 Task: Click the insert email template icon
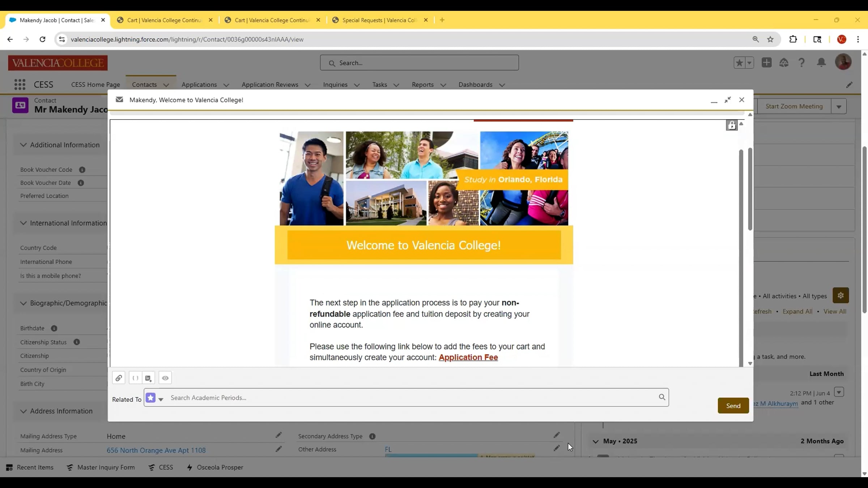148,378
